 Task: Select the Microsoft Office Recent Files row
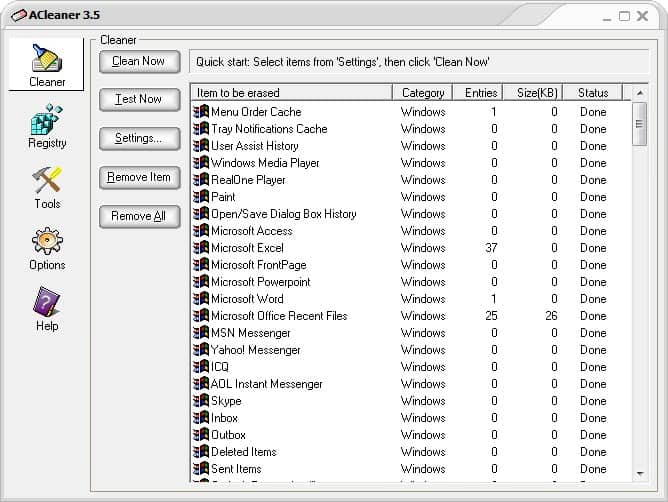pyautogui.click(x=279, y=316)
